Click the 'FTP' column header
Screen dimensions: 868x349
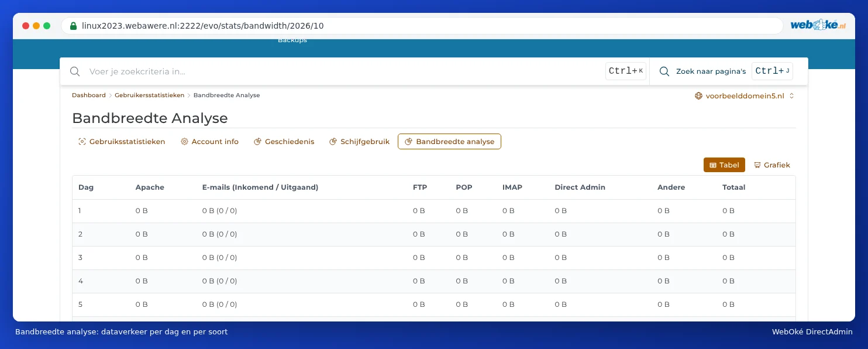[x=420, y=187]
